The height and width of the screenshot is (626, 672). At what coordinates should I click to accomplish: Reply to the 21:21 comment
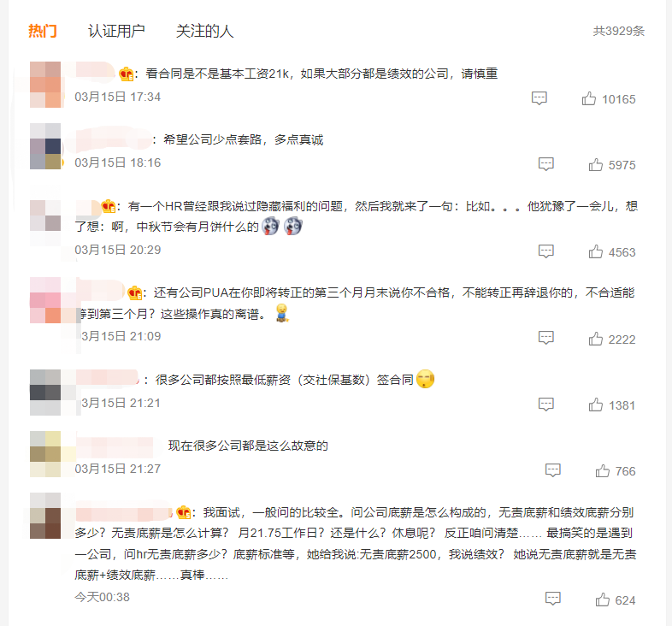pos(546,405)
